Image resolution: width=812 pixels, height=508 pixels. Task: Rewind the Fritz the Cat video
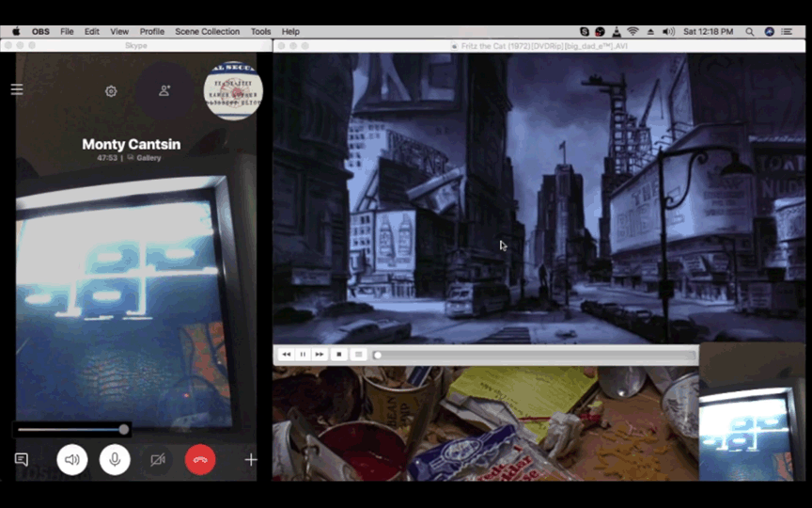pyautogui.click(x=286, y=355)
